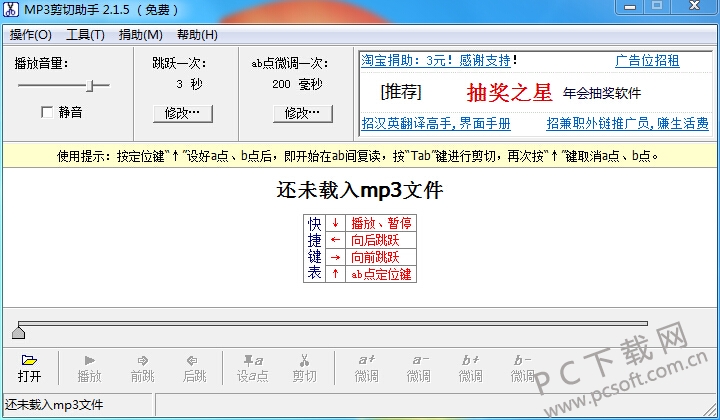Click the 3 秒 jump value
Image resolution: width=720 pixels, height=420 pixels.
(189, 84)
